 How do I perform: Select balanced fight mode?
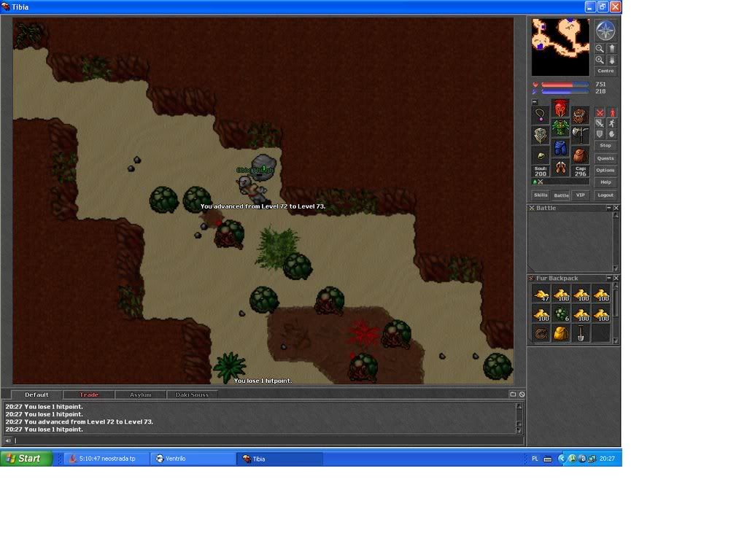coord(600,124)
